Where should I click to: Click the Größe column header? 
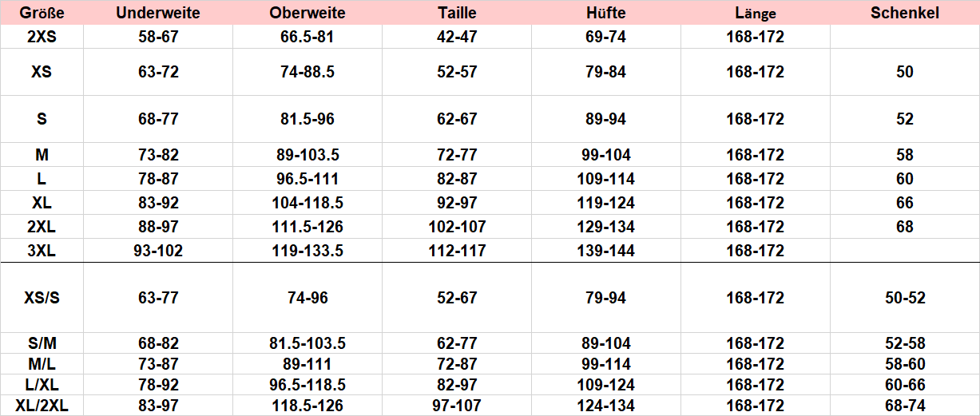[42, 13]
